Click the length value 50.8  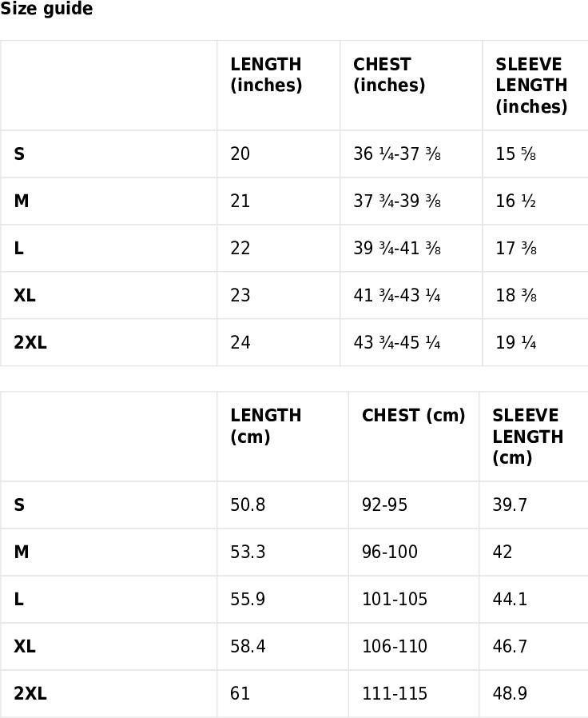point(248,505)
